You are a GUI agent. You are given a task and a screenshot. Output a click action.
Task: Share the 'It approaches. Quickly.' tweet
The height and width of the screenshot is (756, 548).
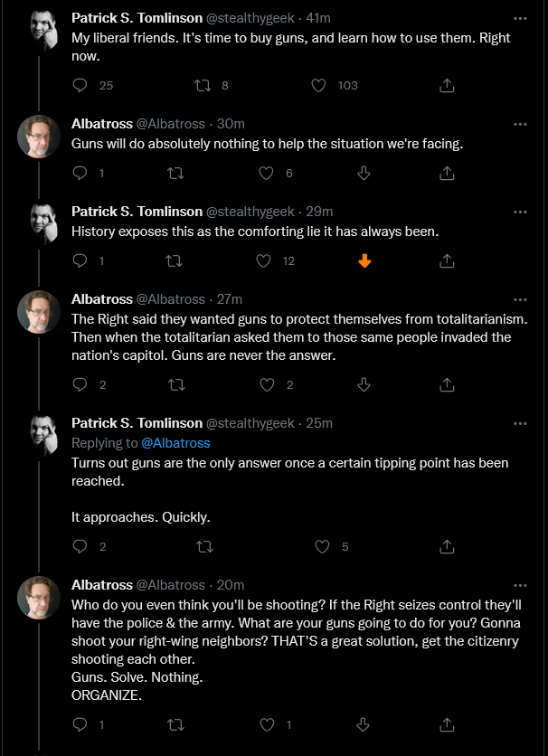click(x=448, y=547)
